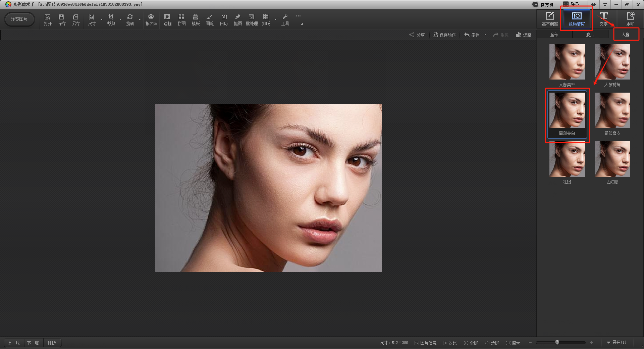Click the zoom slider handle

coord(557,343)
